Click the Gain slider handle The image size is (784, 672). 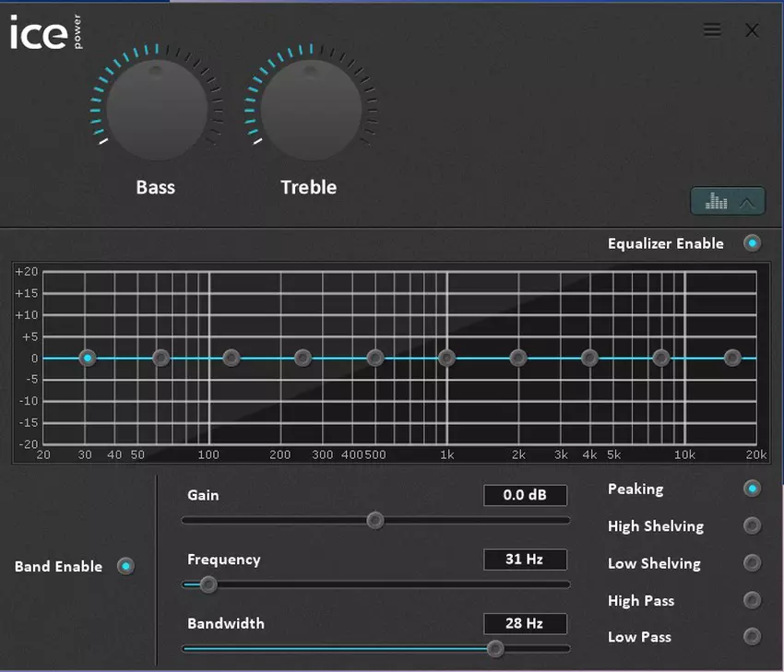[374, 520]
